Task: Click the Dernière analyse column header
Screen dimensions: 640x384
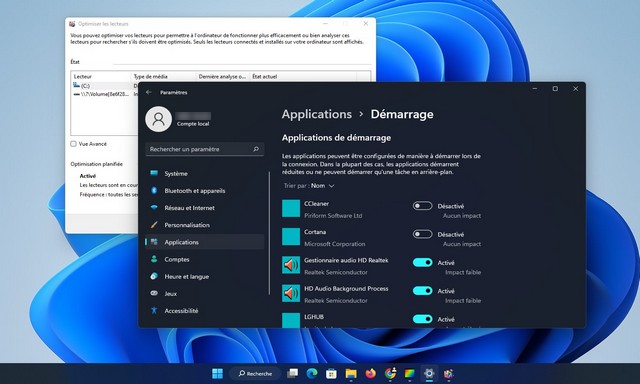Action: pos(222,76)
